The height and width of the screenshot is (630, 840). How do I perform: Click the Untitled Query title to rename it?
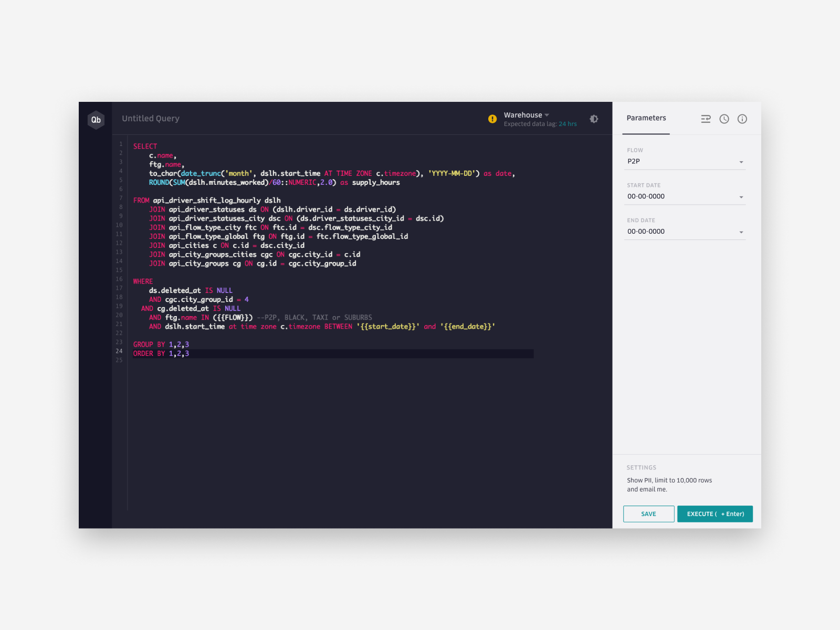(x=151, y=119)
